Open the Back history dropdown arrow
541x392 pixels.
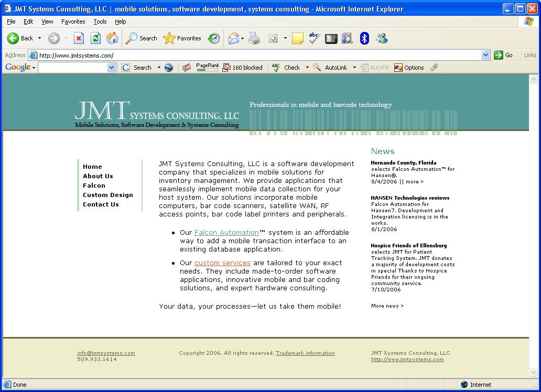39,38
